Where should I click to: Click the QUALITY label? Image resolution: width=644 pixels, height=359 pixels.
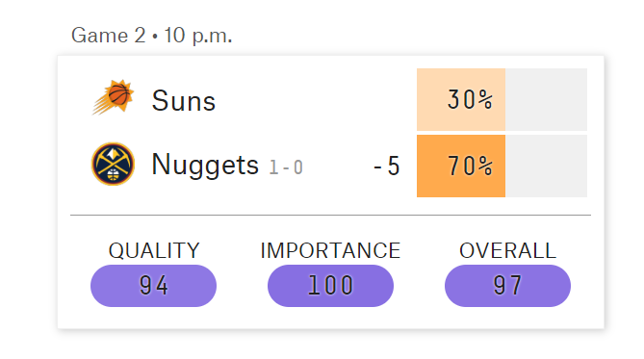[x=154, y=250]
